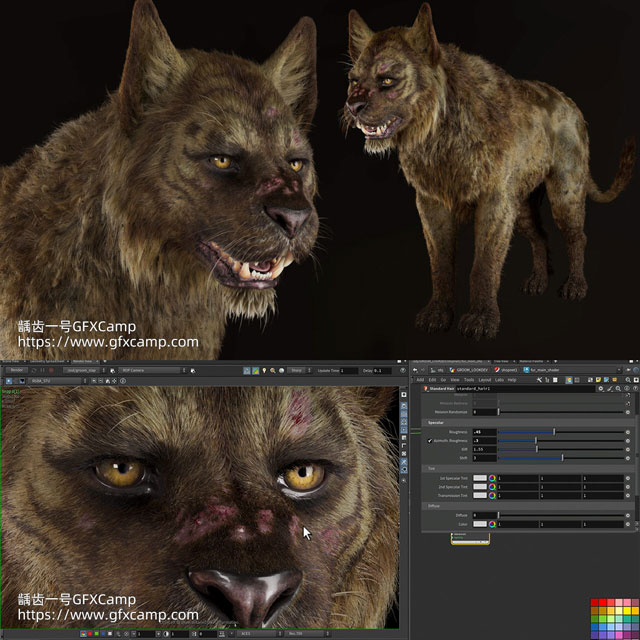640x640 pixels.
Task: Click the Azimuth Roughness slider
Action: point(561,441)
